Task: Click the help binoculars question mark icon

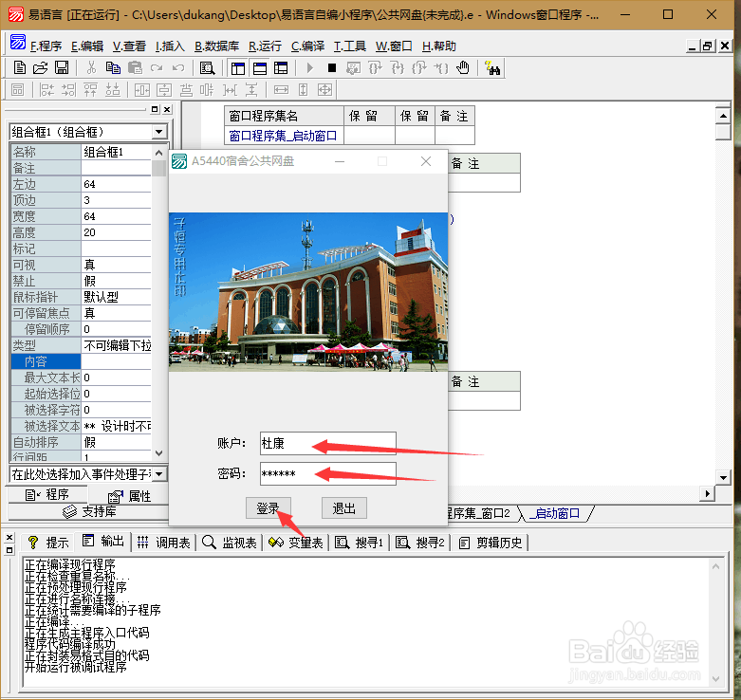Action: 492,68
